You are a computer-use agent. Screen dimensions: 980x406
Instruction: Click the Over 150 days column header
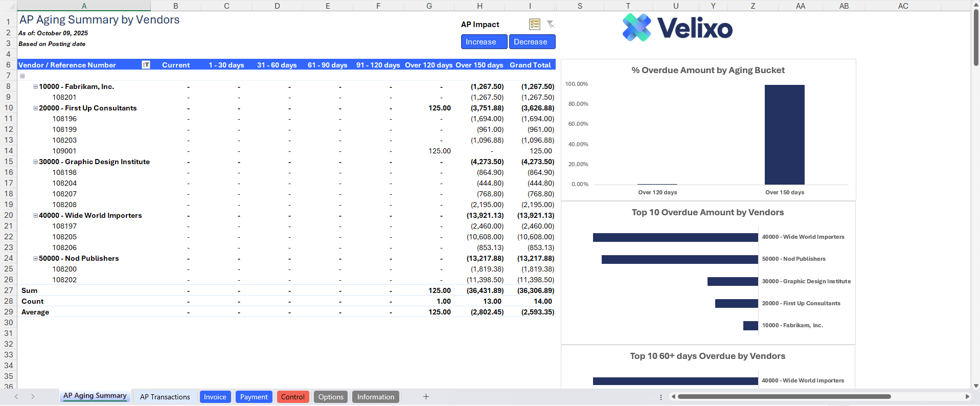click(x=480, y=65)
